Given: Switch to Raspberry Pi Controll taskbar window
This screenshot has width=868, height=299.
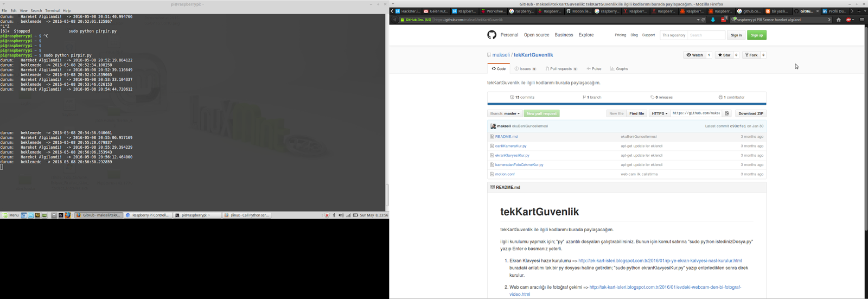Looking at the screenshot, I should pos(148,215).
